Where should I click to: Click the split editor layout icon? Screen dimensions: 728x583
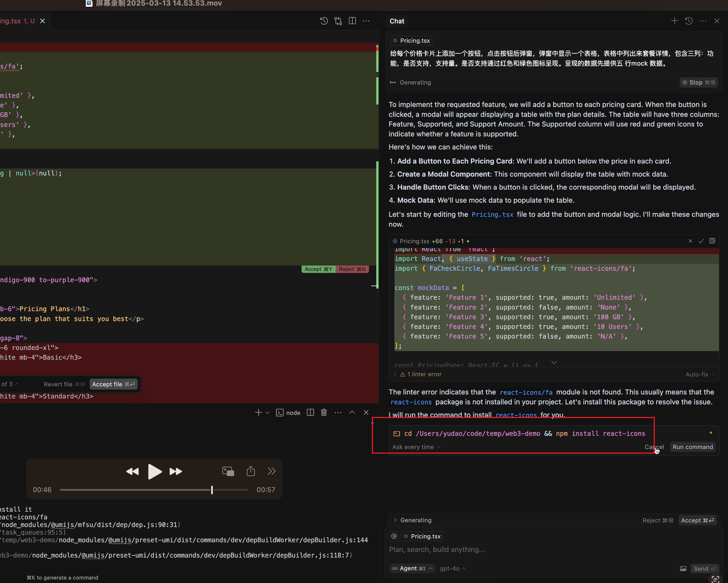coord(352,21)
